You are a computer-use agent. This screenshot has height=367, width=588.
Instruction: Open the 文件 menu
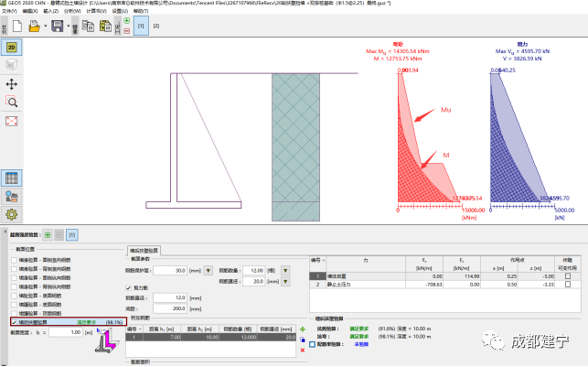[x=9, y=11]
